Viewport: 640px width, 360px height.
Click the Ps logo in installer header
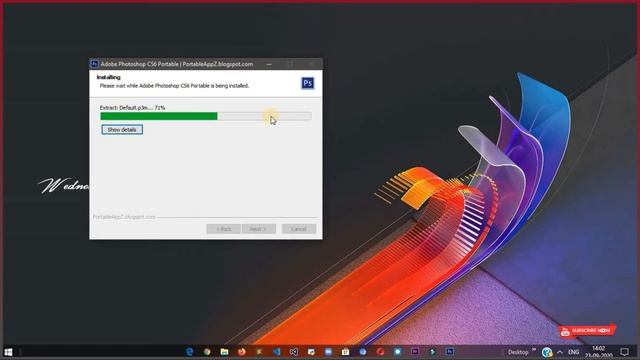click(x=308, y=83)
